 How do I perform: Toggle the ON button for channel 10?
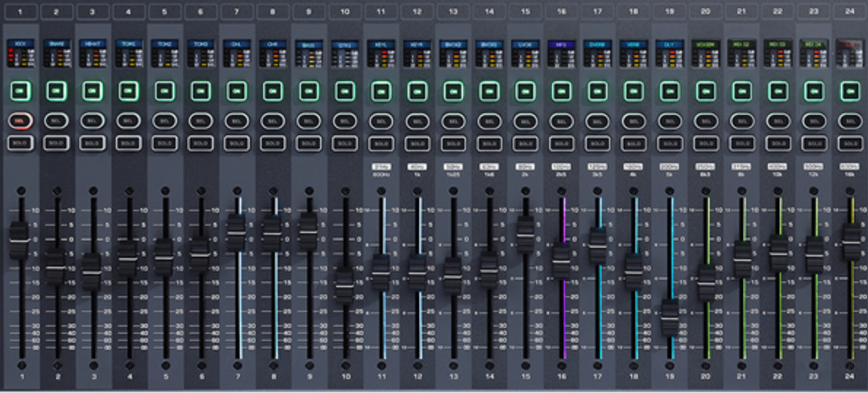tap(345, 91)
